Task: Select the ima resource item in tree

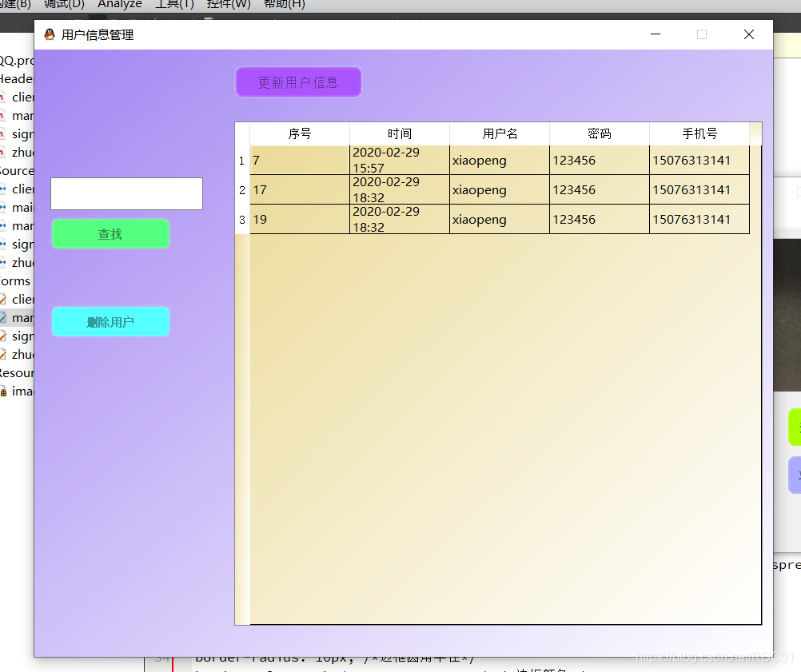Action: (17, 392)
